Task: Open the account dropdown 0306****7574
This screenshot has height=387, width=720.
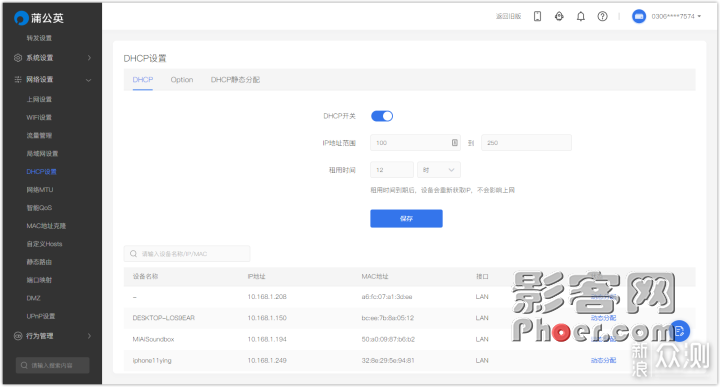Action: [x=676, y=17]
